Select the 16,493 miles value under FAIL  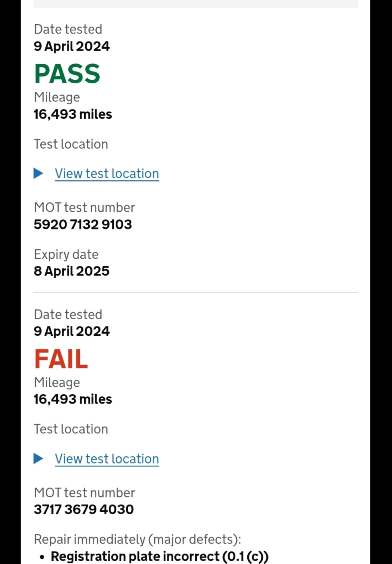click(x=73, y=399)
